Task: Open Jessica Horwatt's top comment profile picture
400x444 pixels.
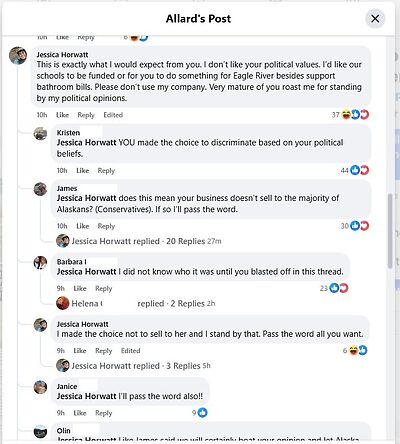Action: pyautogui.click(x=18, y=55)
